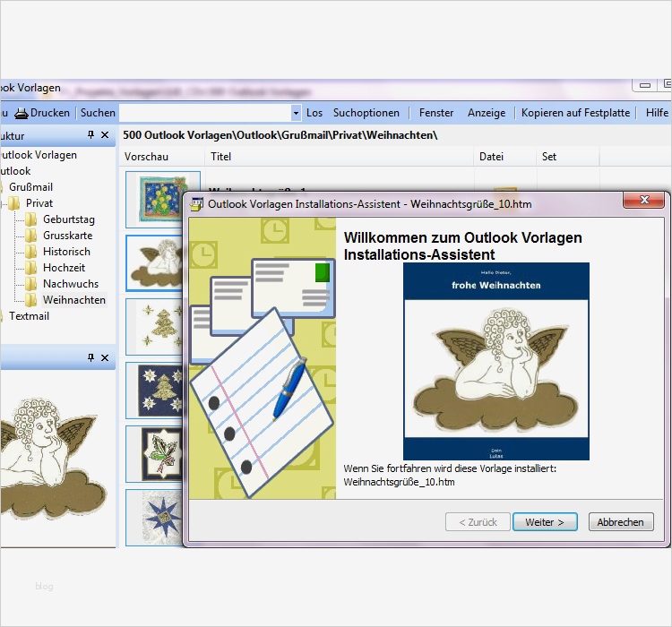This screenshot has height=627, width=672.
Task: Click the Historisch folder icon
Action: (30, 252)
